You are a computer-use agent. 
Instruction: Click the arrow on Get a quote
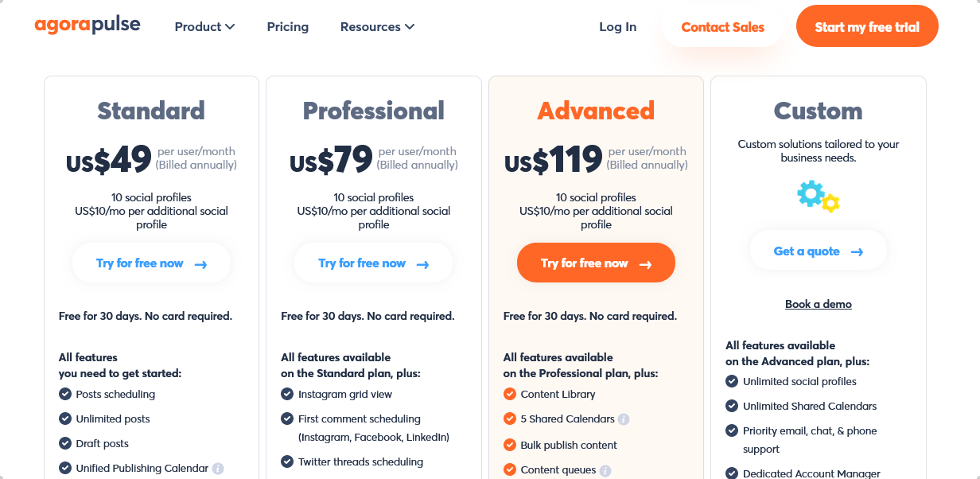[x=857, y=251]
